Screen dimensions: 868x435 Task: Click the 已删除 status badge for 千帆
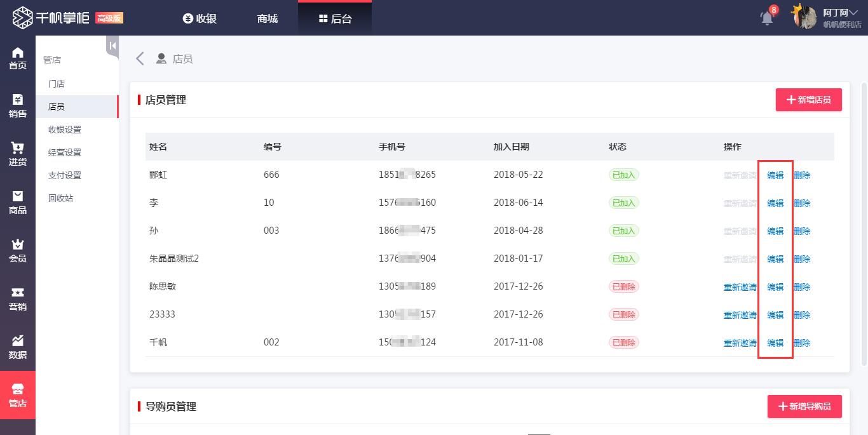point(623,342)
